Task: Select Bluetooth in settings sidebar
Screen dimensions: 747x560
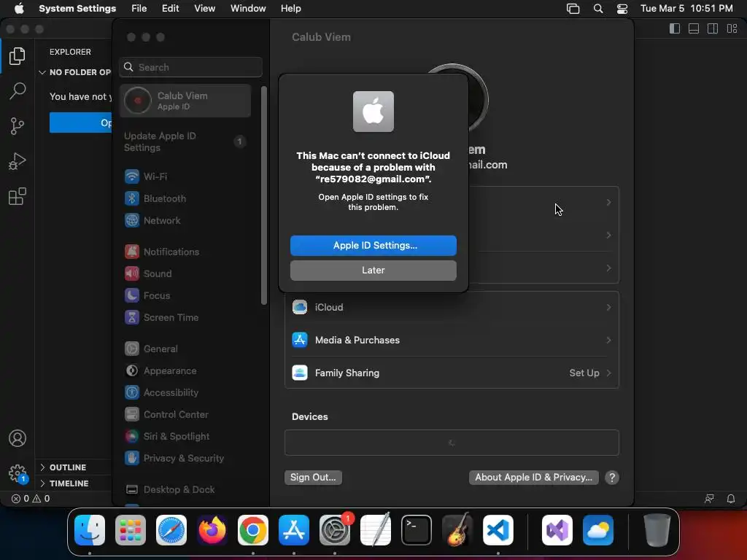Action: (x=185, y=198)
